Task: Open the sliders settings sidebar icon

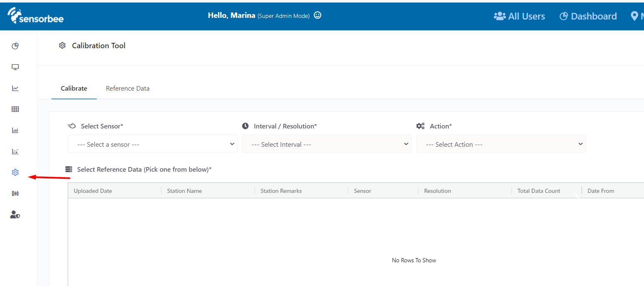Action: pyautogui.click(x=15, y=193)
